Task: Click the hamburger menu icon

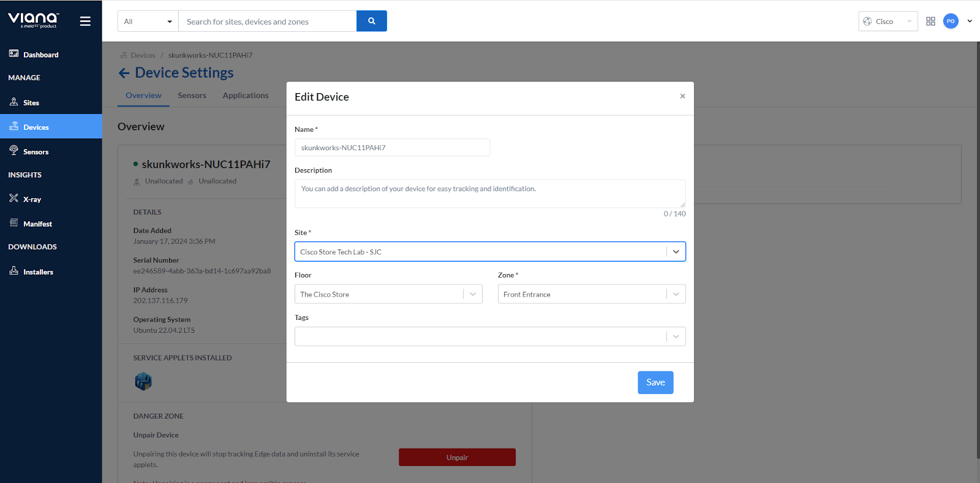Action: coord(85,21)
